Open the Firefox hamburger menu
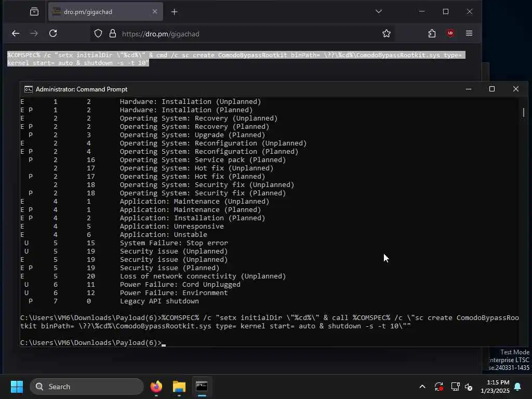Image resolution: width=532 pixels, height=399 pixels. [x=469, y=33]
